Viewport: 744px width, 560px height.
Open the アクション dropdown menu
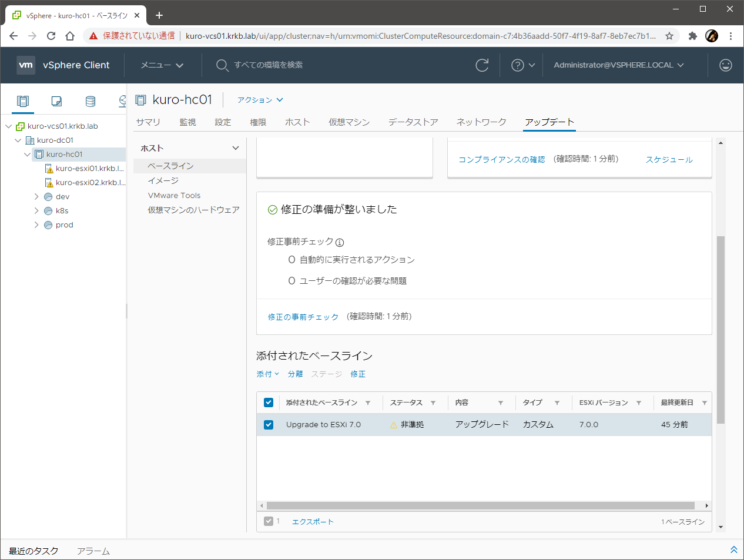click(x=260, y=100)
